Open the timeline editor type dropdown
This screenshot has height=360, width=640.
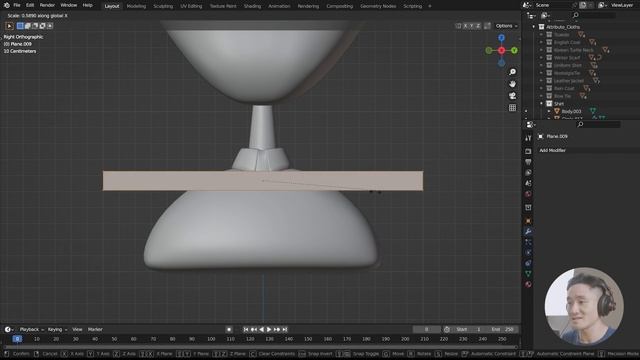tap(9, 329)
